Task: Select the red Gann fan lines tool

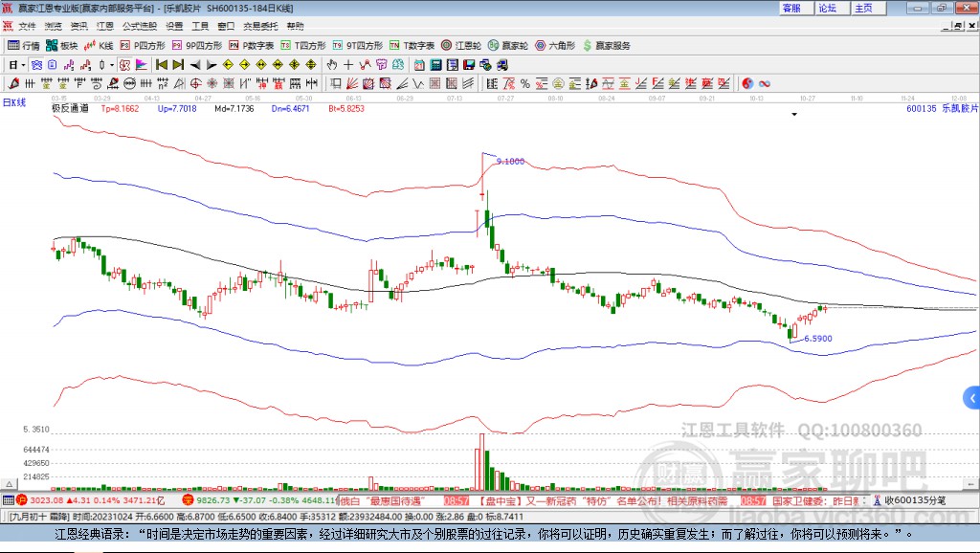Action: coord(352,84)
